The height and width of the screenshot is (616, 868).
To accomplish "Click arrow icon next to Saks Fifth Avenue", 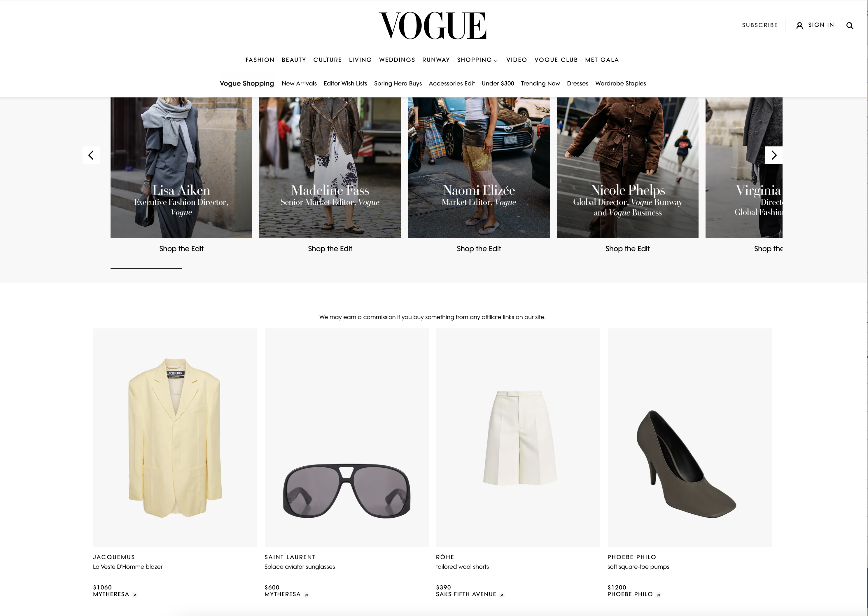I will click(502, 595).
